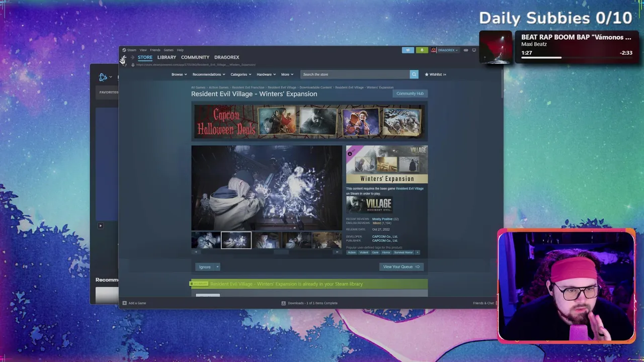
Task: Open the blue announcements megaphone icon
Action: [408, 50]
